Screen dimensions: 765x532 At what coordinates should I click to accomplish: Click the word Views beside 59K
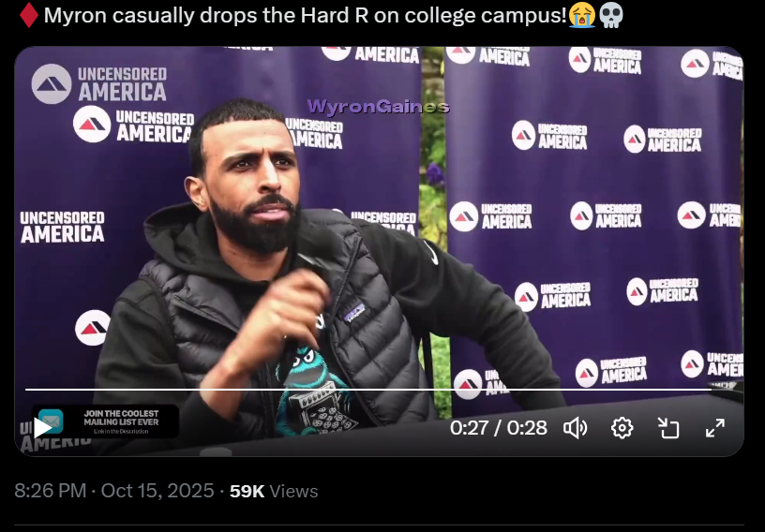coord(293,491)
